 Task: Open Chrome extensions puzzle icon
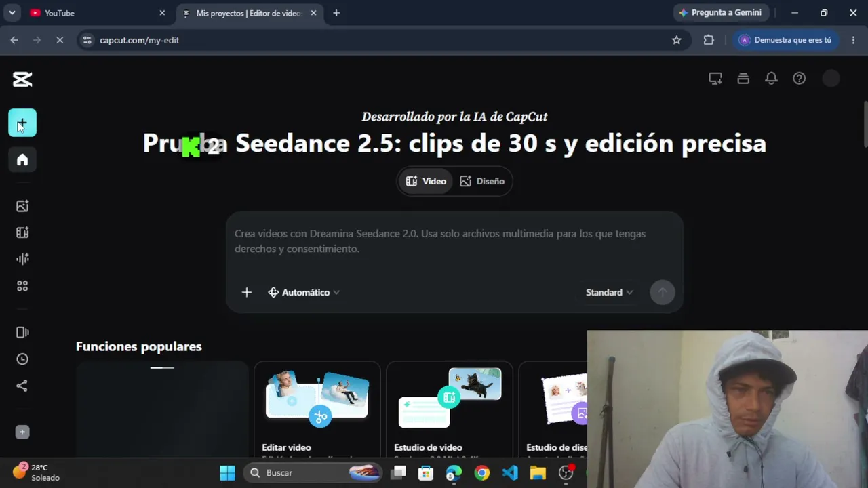[x=709, y=40]
